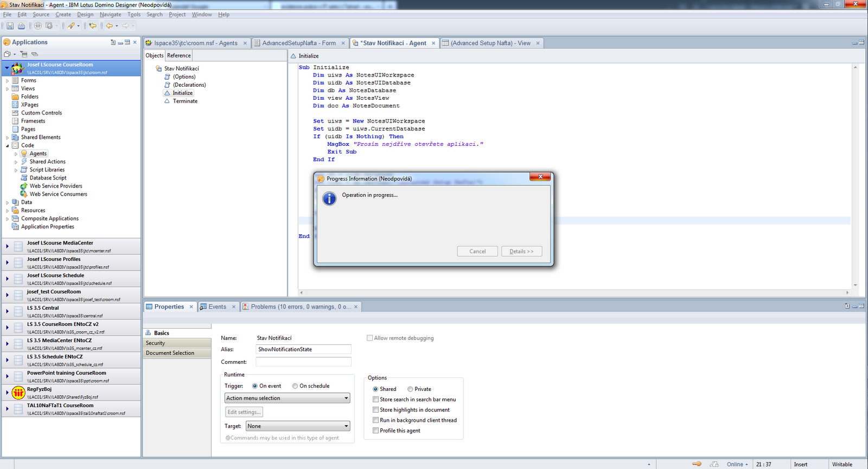Click the info icon in Progress Information dialog
The height and width of the screenshot is (469, 868).
(x=329, y=198)
